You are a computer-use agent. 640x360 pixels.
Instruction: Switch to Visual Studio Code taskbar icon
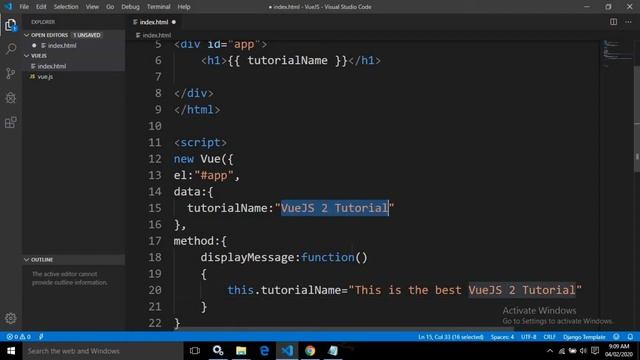point(287,351)
